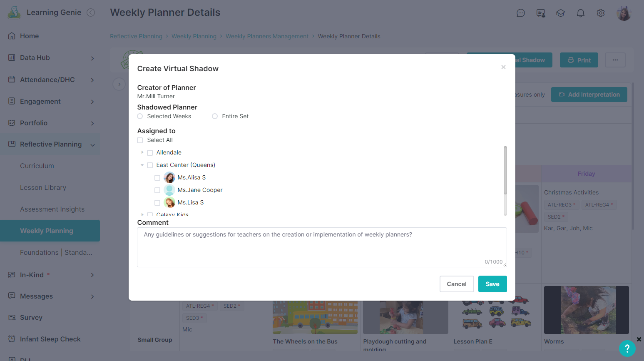The image size is (644, 361).
Task: Click the graduation cap training icon
Action: (x=560, y=13)
